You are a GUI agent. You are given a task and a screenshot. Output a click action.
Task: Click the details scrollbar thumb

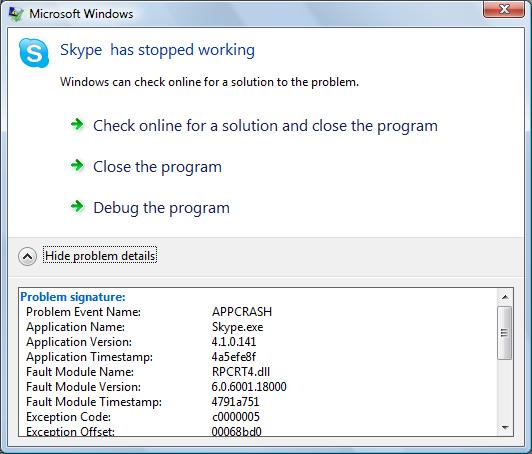505,333
